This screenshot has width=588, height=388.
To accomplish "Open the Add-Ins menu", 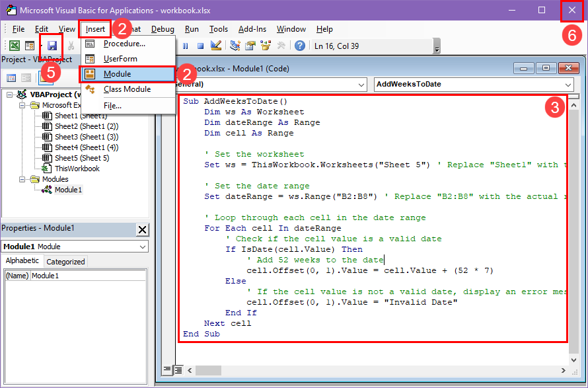I will click(252, 29).
